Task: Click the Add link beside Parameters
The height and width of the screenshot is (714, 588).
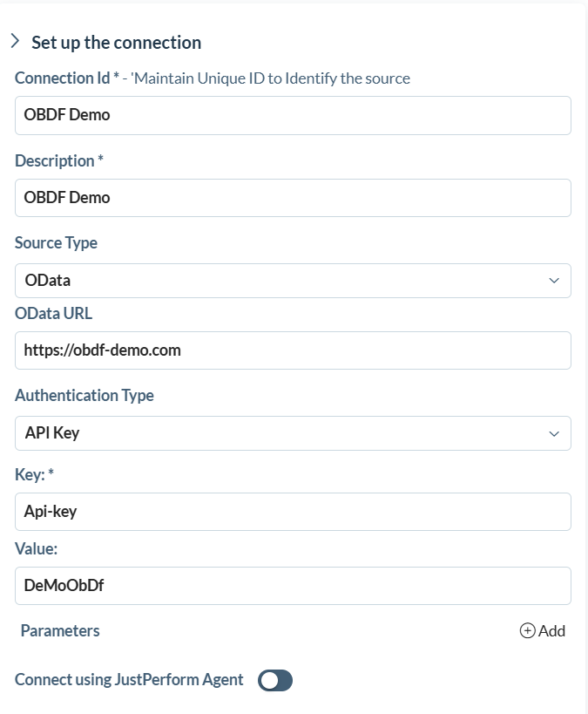Action: [551, 630]
